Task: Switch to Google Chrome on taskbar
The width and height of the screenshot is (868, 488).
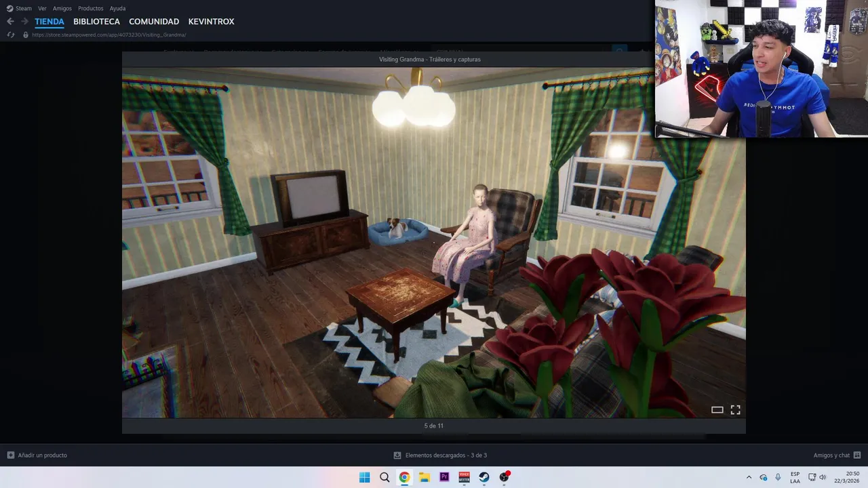Action: point(404,477)
